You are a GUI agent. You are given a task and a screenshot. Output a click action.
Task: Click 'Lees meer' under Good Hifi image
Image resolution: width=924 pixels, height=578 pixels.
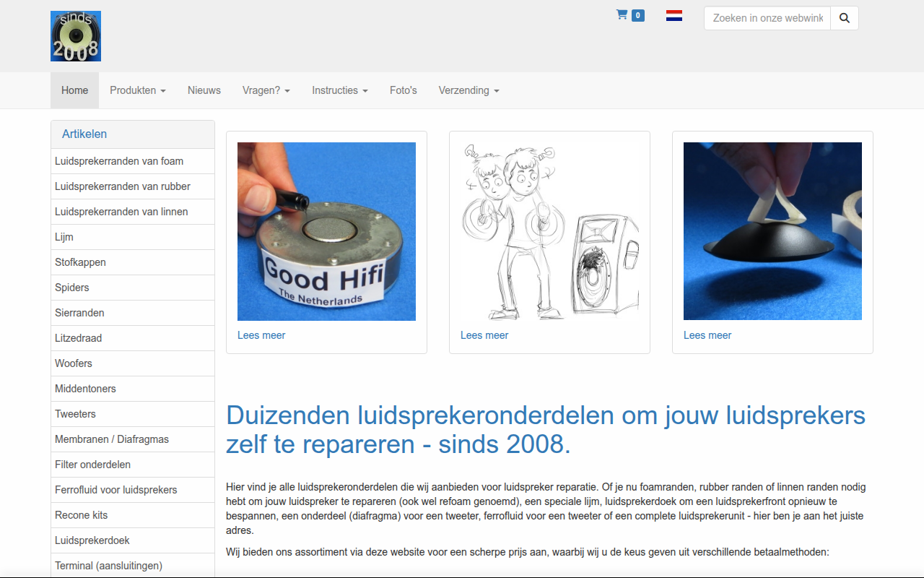[x=261, y=335]
